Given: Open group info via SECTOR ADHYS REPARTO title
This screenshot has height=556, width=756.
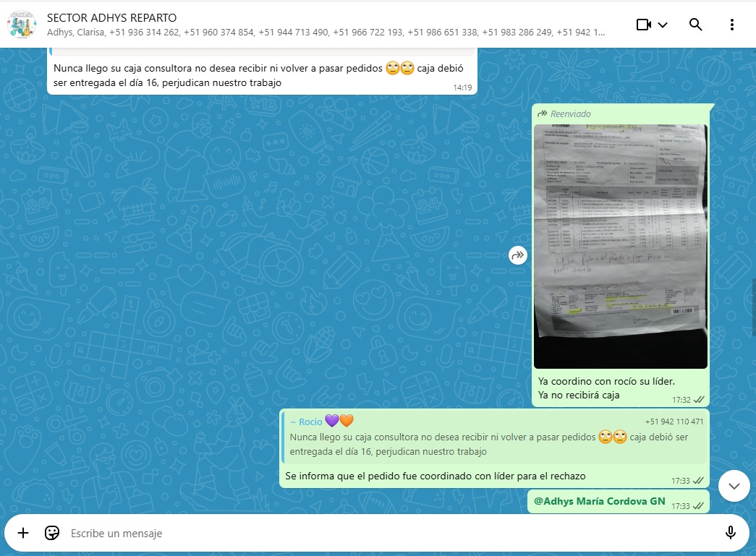Looking at the screenshot, I should (111, 17).
